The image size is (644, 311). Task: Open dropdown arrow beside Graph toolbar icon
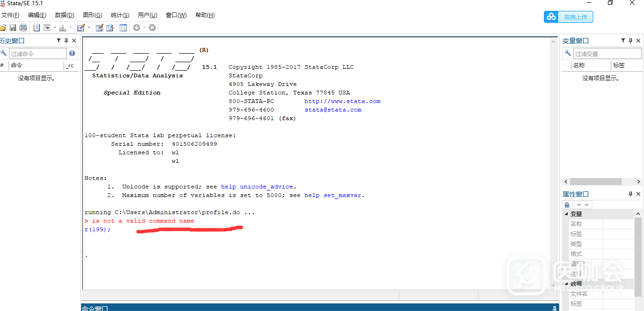(71, 28)
